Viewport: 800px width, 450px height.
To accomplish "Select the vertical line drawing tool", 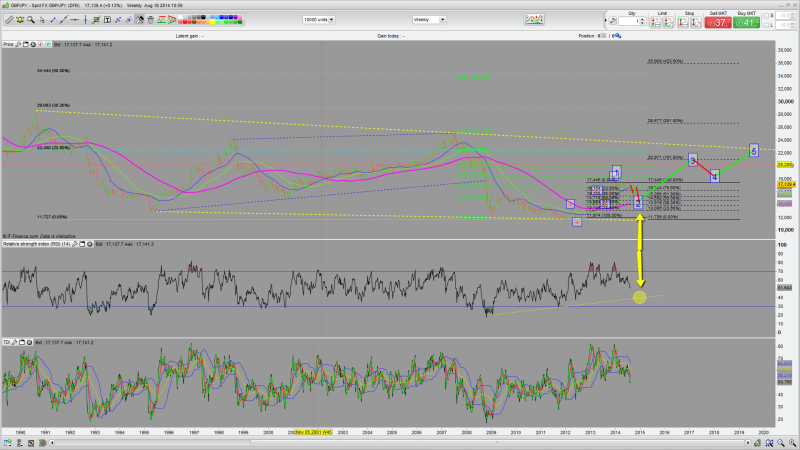I will pos(85,19).
